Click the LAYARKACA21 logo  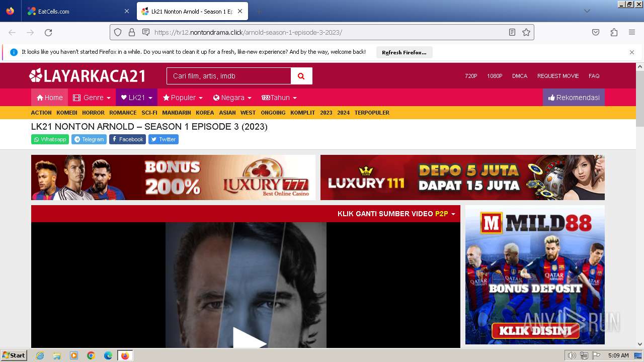tap(88, 76)
